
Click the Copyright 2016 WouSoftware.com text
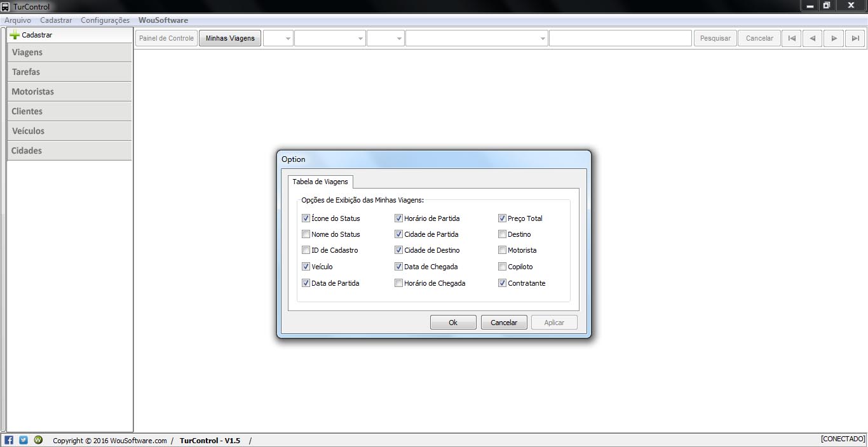[x=110, y=441]
